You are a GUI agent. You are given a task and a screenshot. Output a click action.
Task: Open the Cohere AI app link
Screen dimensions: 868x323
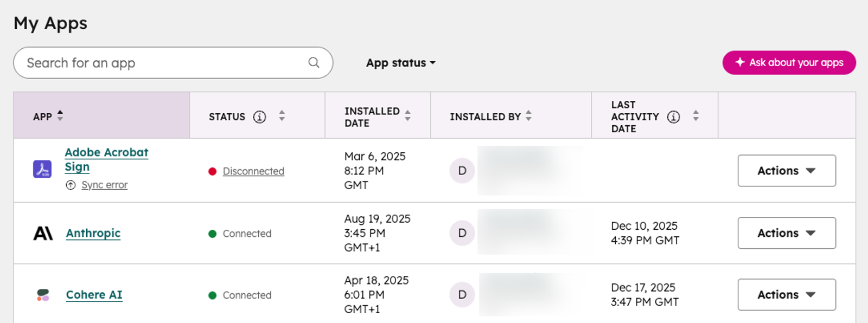pyautogui.click(x=94, y=295)
